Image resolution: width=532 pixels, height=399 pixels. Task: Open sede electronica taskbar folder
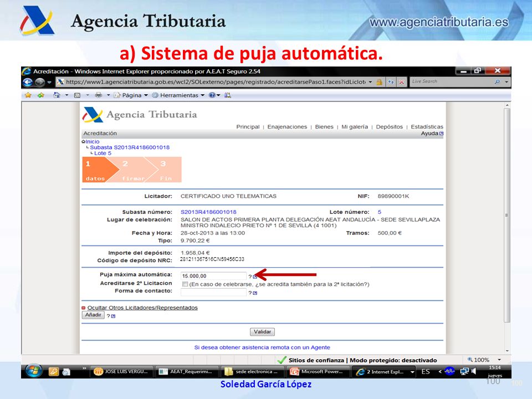tap(253, 372)
